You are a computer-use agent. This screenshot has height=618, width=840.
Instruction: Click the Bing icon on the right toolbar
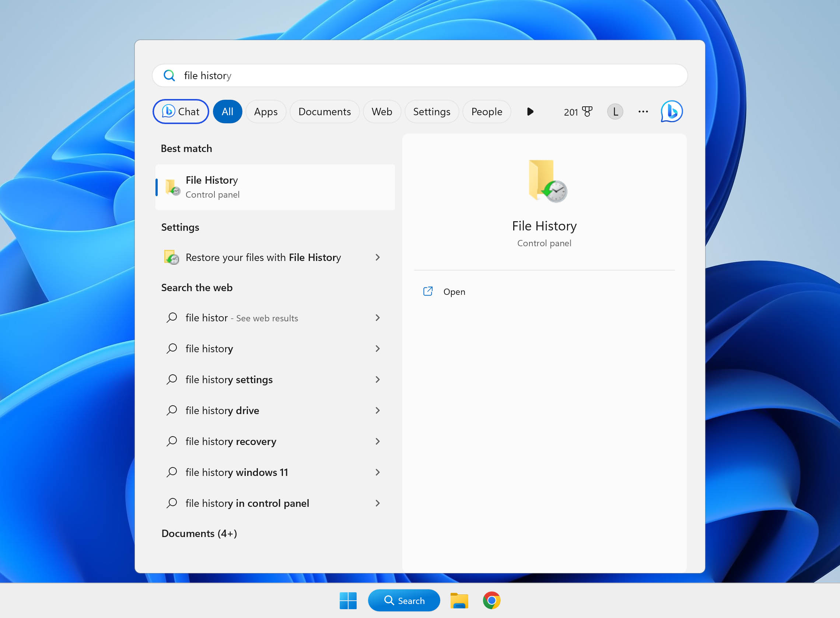tap(672, 112)
